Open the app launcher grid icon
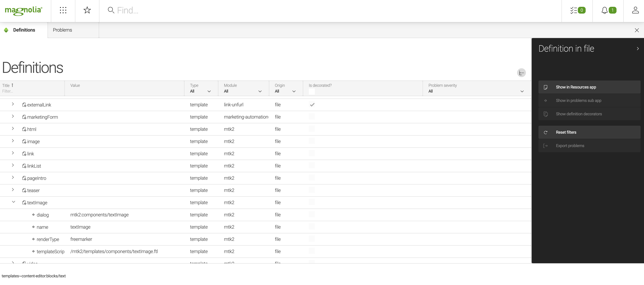This screenshot has width=644, height=285. [63, 11]
